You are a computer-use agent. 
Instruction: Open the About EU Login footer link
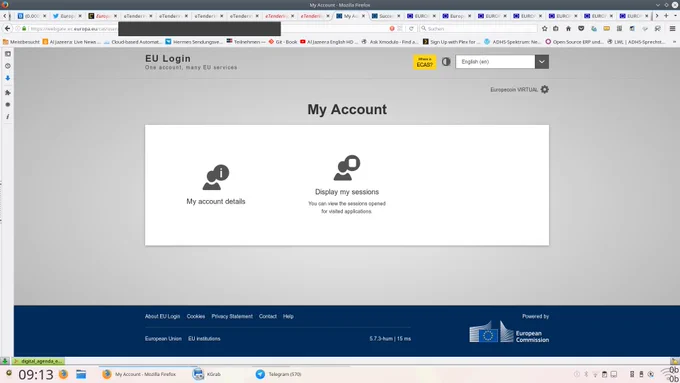point(162,316)
